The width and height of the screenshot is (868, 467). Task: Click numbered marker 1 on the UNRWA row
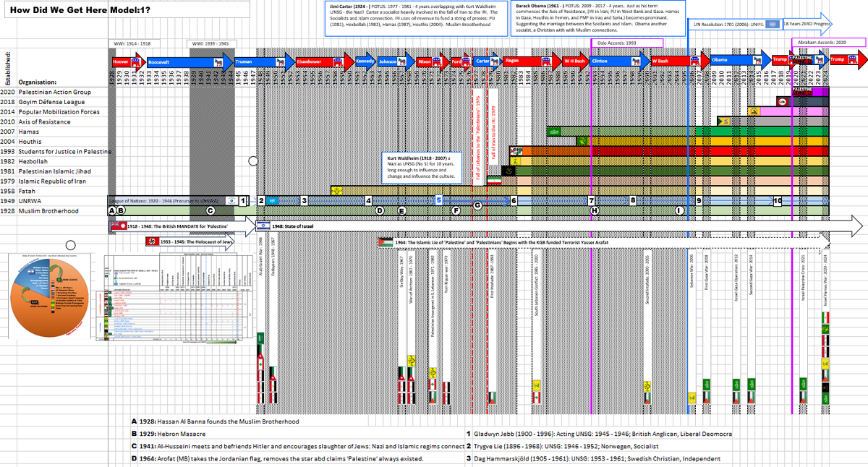[243, 200]
